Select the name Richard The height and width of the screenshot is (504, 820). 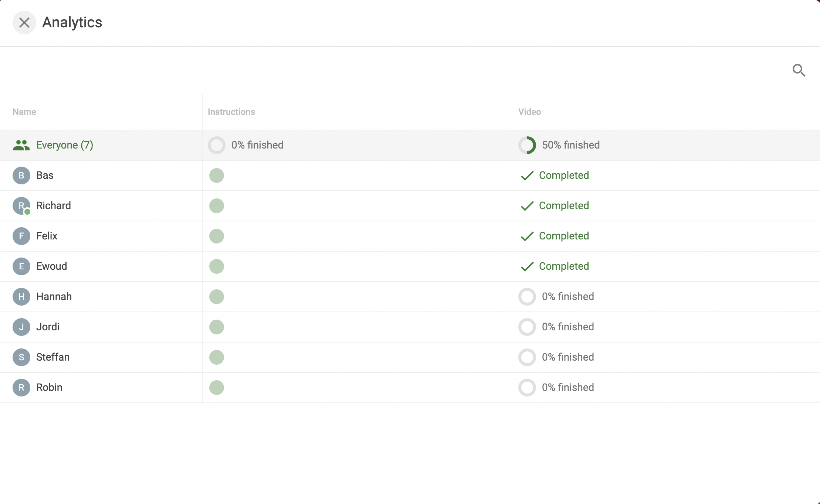(x=54, y=206)
